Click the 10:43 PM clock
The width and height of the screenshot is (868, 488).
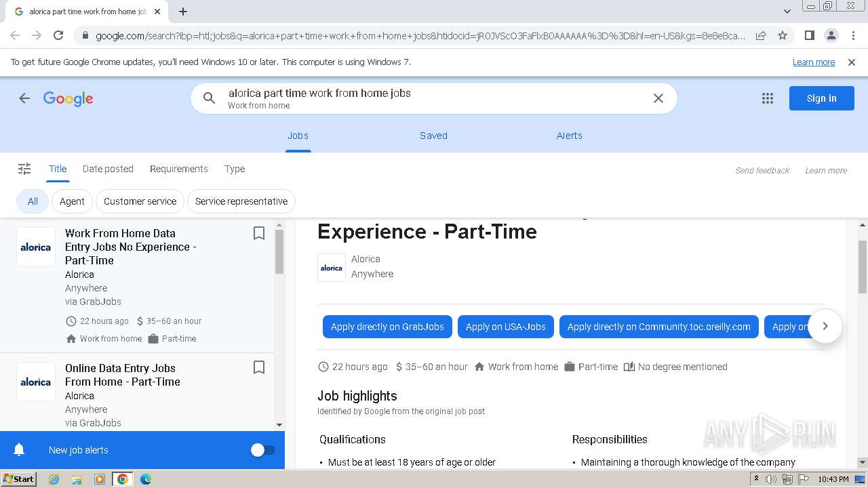pyautogui.click(x=833, y=479)
